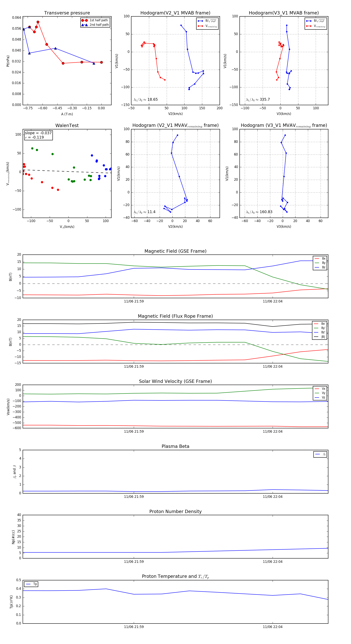Image resolution: width=351 pixels, height=644 pixels.
Task: Select the '2nd half path' legend entry
Action: pos(95,25)
